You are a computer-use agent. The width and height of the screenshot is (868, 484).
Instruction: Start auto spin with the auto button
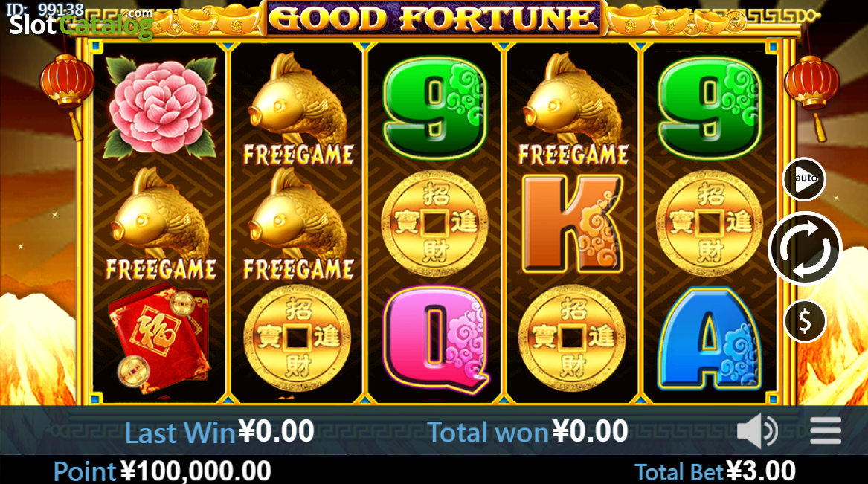(x=804, y=178)
